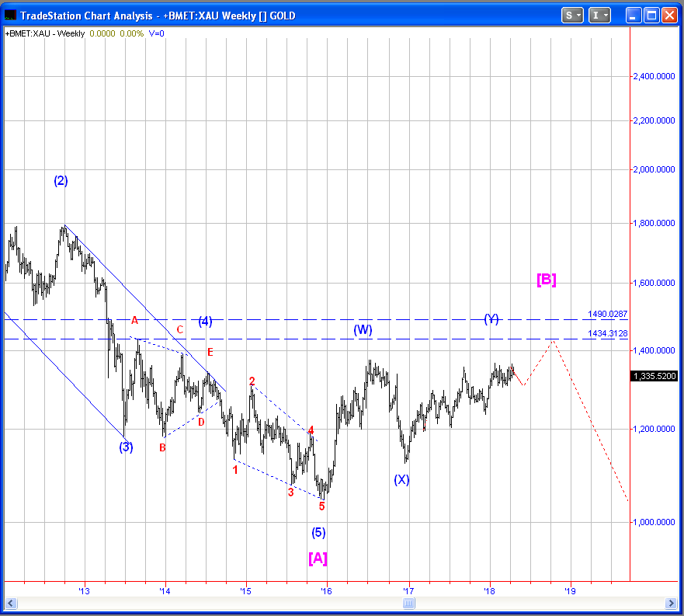The image size is (684, 616).
Task: Select the red C wave label
Action: [x=179, y=329]
